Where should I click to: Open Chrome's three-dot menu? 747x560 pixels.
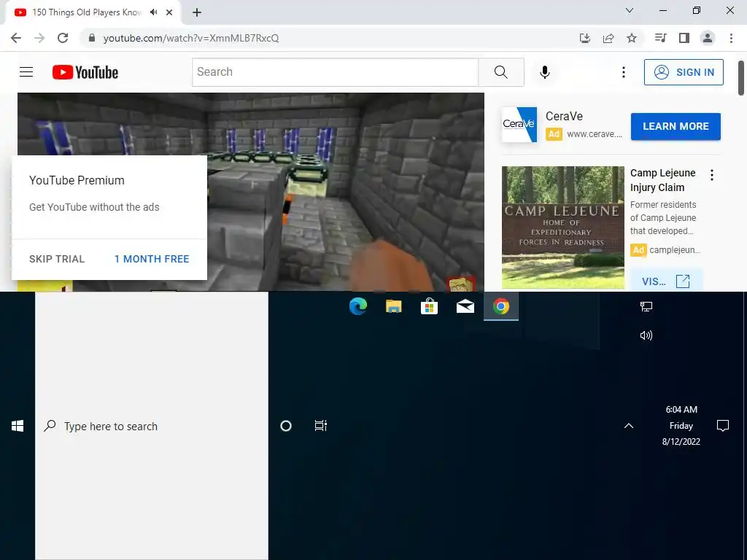(x=731, y=38)
